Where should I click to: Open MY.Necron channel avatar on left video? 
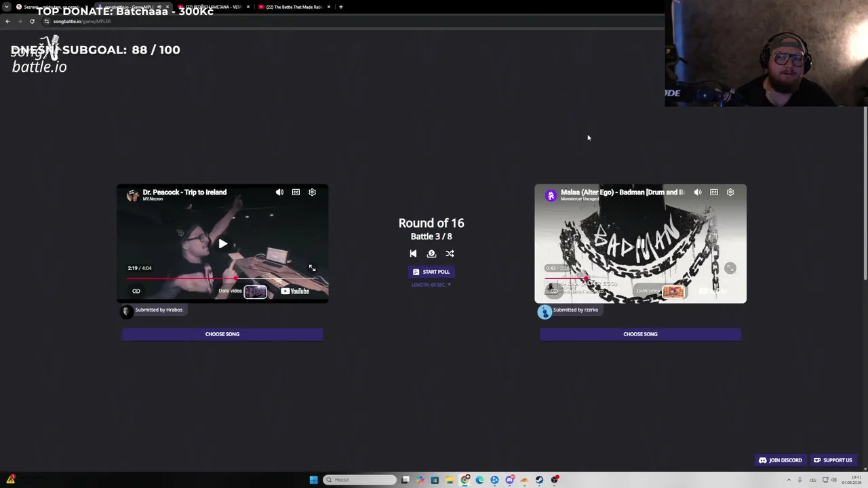click(133, 195)
